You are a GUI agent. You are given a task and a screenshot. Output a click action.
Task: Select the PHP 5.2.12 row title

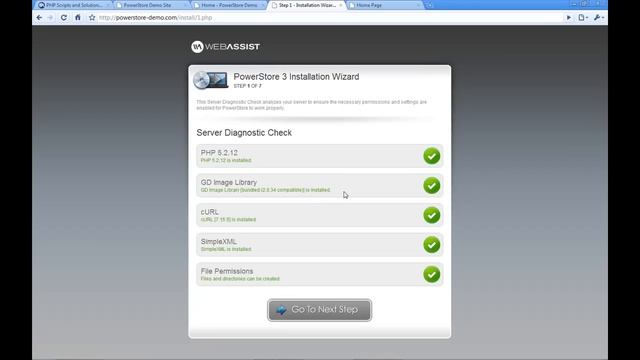219,153
